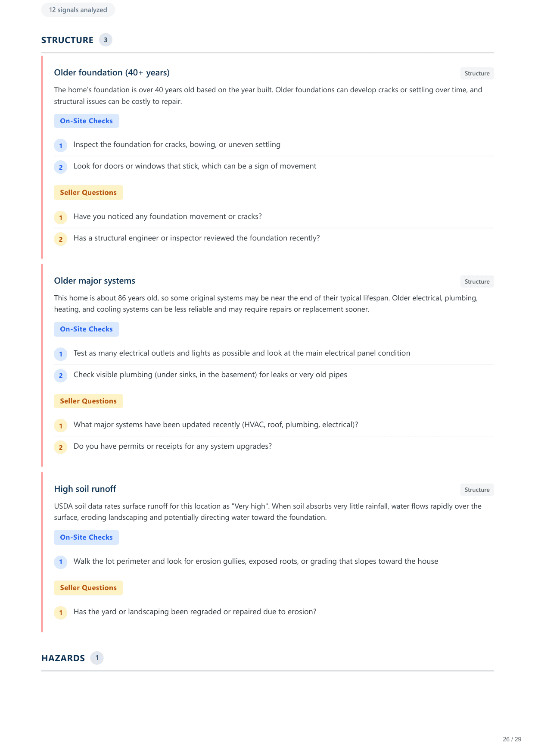Image resolution: width=535 pixels, height=756 pixels.
Task: Click blue number 2 beside sticking doors check
Action: point(61,167)
